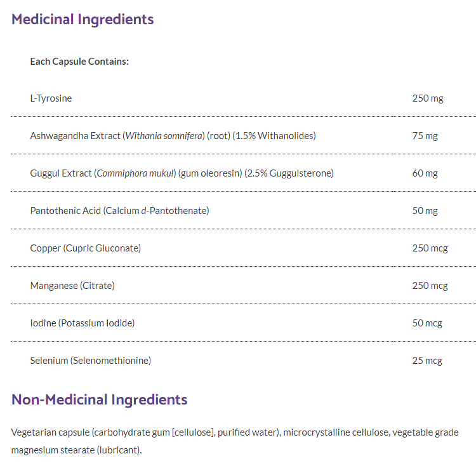Screen dimensions: 476x468
Task: Click the 50 mcg Iodine dosage
Action: tap(427, 323)
